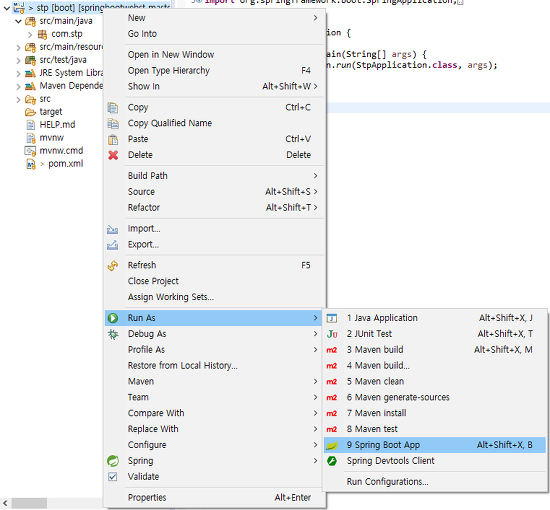The height and width of the screenshot is (510, 550).
Task: Open Run Configurations... dialog
Action: (435, 482)
